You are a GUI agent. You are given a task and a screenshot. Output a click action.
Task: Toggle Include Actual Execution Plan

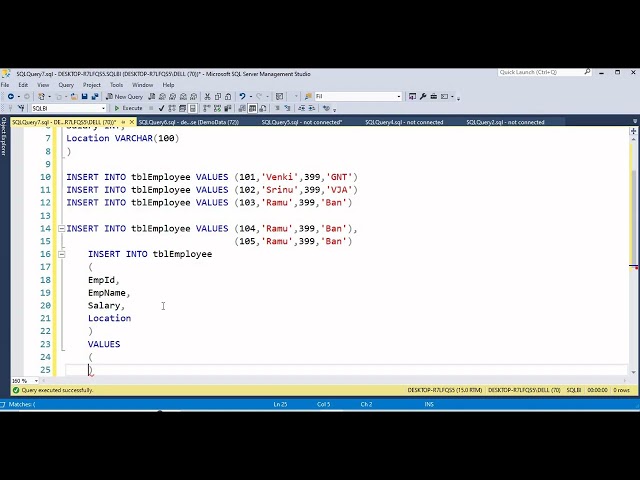point(207,108)
